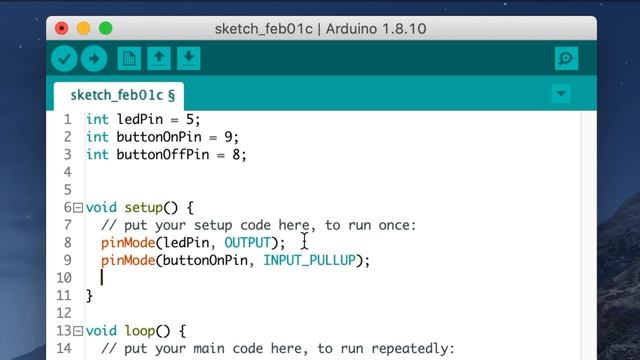Select the sketch_feb01c tab
This screenshot has width=640, height=360.
(119, 96)
